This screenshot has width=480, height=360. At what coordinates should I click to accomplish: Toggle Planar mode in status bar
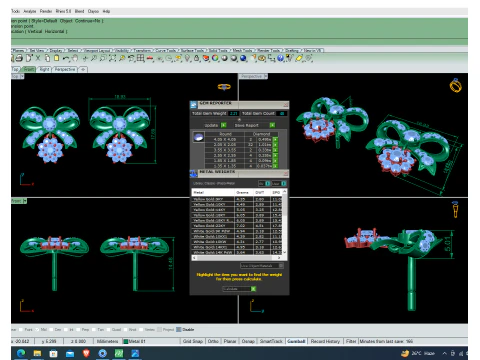click(x=230, y=341)
